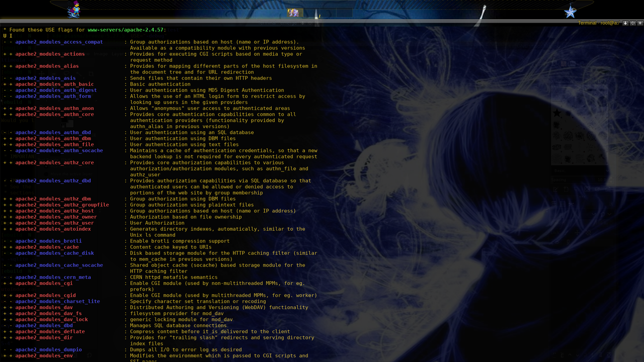
Task: Click apache2_modules_access_compat flag name
Action: click(x=59, y=42)
